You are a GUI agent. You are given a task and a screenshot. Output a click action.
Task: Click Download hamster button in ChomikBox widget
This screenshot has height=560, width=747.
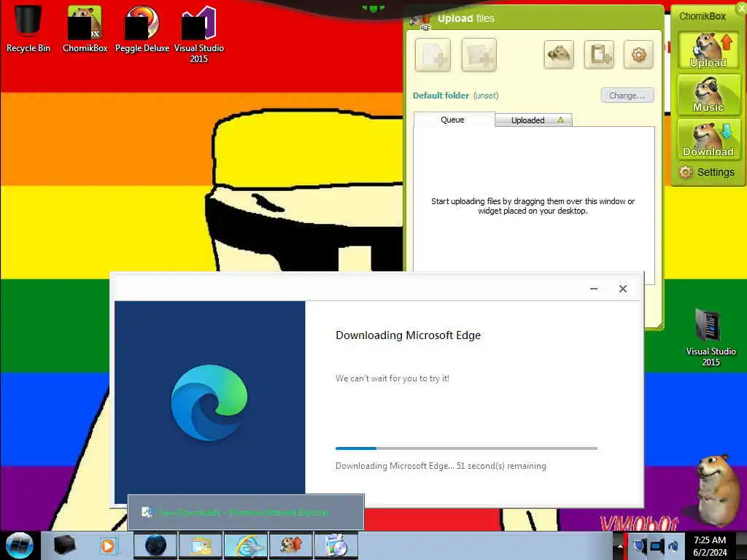[x=708, y=139]
